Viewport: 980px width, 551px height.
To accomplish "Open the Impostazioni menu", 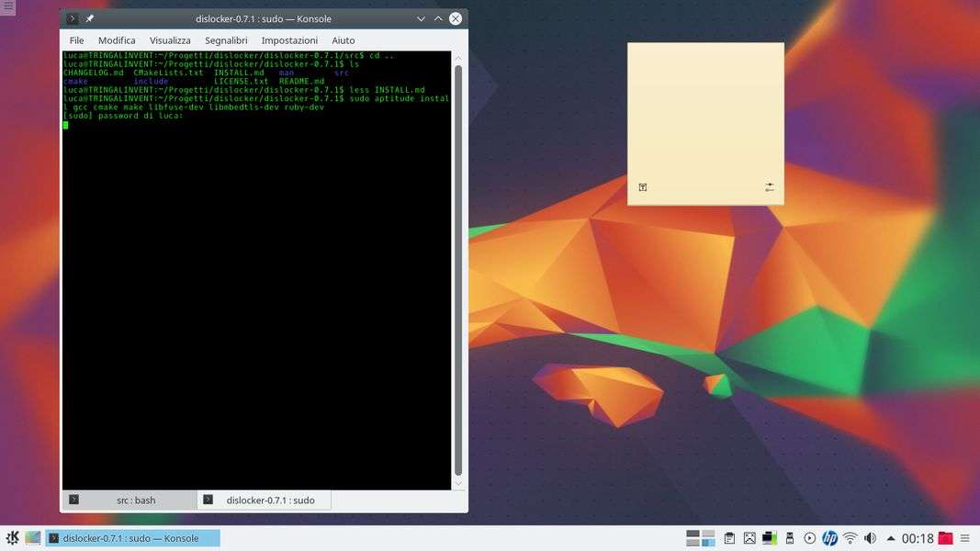I will [x=289, y=40].
